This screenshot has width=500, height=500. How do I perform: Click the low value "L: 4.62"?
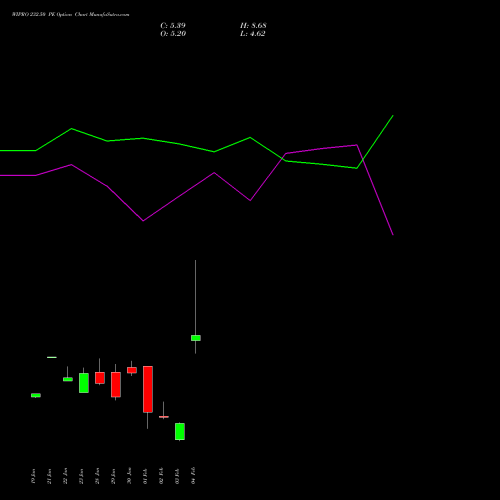[x=252, y=34]
